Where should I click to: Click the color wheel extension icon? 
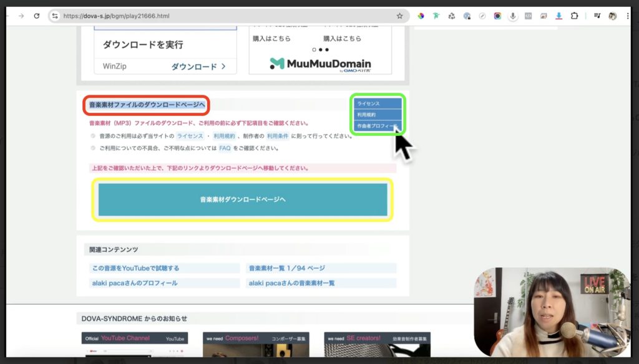click(421, 15)
